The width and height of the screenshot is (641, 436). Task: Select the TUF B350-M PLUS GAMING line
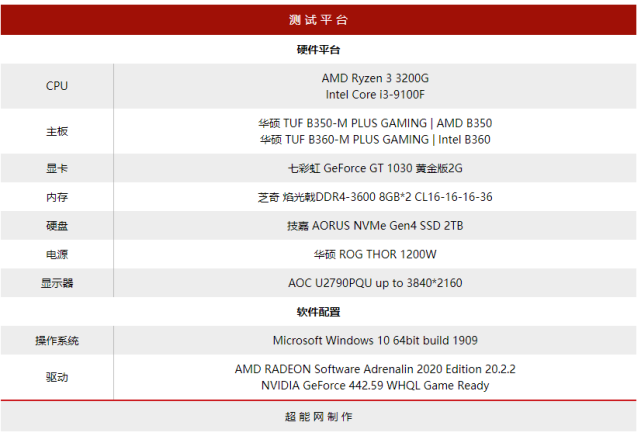point(375,123)
